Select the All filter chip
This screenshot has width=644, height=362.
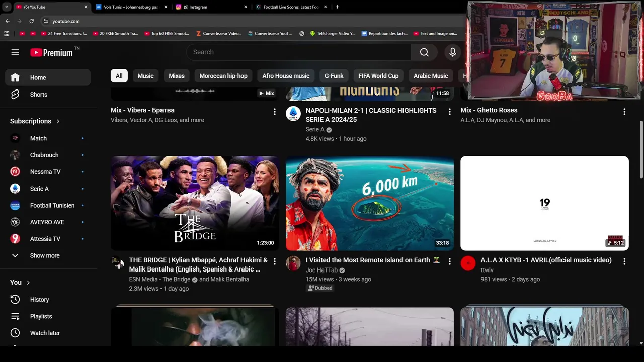(x=119, y=76)
